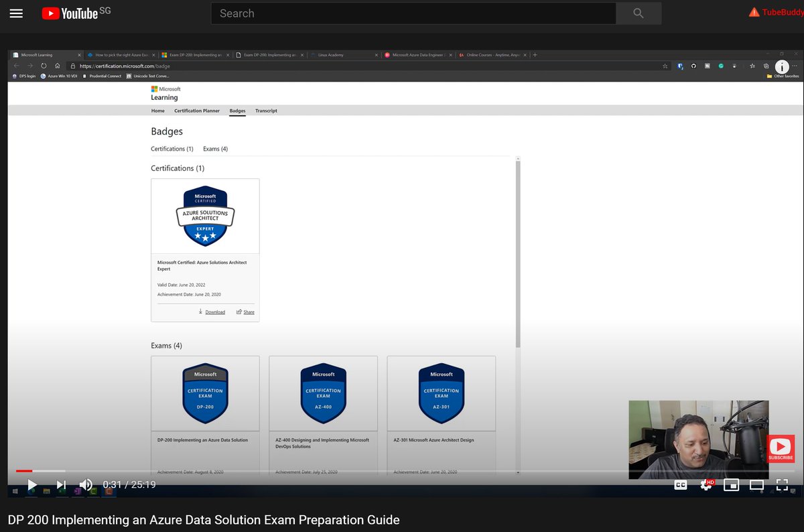The height and width of the screenshot is (532, 804).
Task: Open the DPS login bookmark
Action: click(x=24, y=76)
